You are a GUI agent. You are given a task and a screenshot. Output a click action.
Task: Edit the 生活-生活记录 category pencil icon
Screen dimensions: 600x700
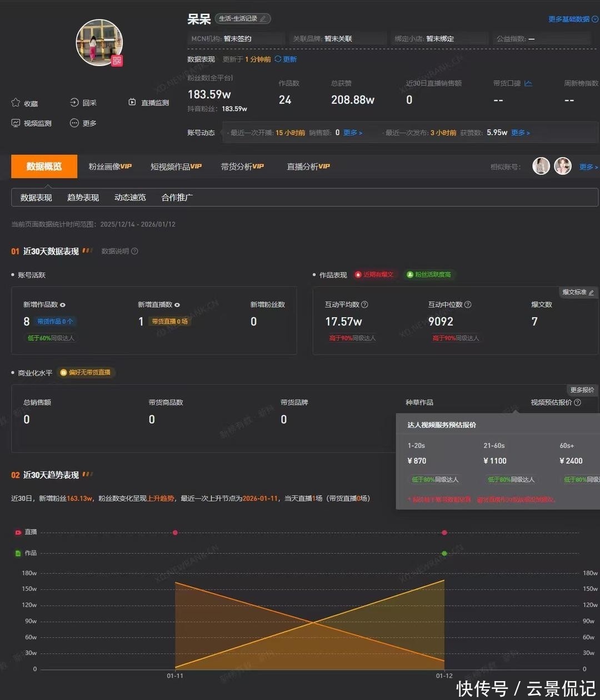[x=263, y=19]
